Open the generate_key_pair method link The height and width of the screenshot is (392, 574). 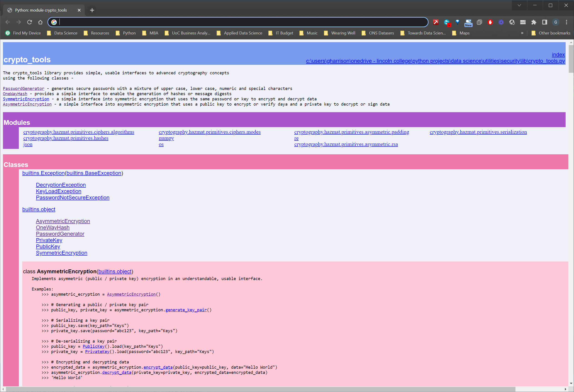(x=186, y=310)
